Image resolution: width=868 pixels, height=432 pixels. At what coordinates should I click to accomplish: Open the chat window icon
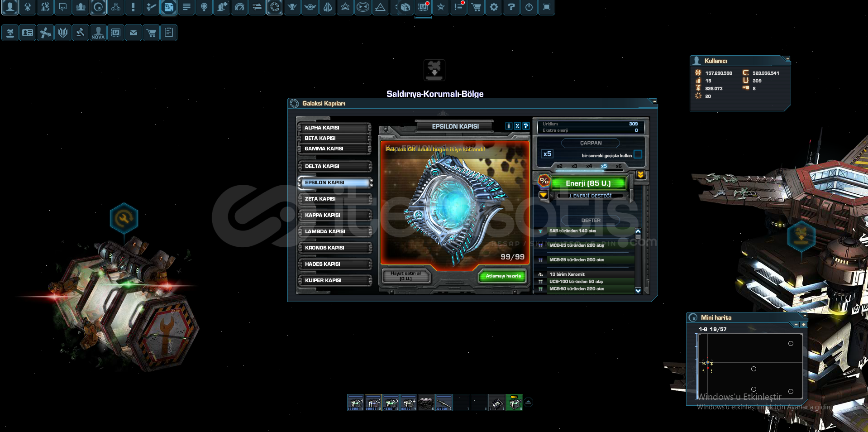63,7
